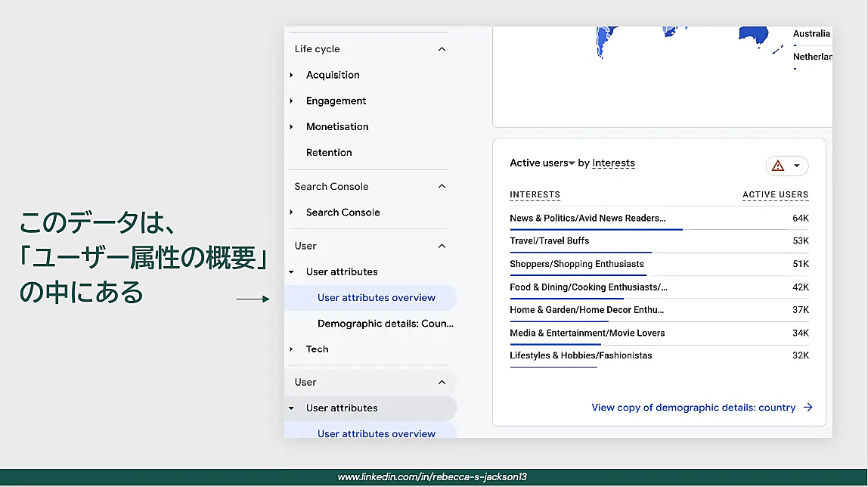This screenshot has width=868, height=487.
Task: Open the linkedin.com profile URL in footer
Action: [x=432, y=477]
